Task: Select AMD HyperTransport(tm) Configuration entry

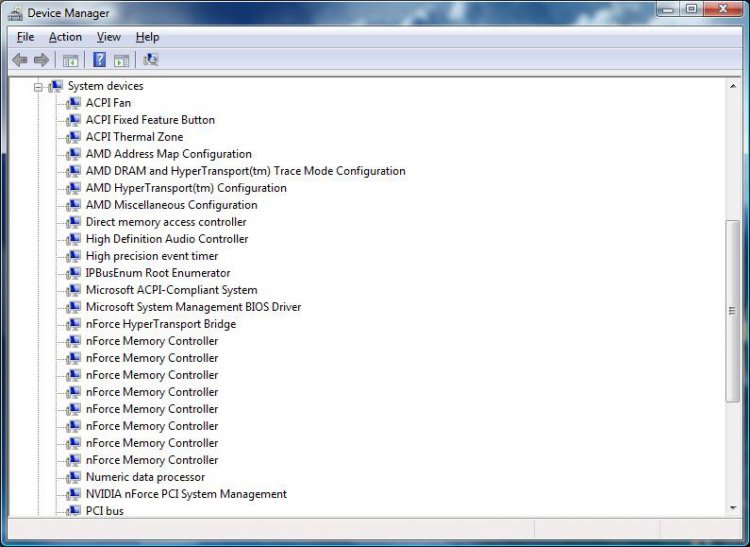Action: point(185,188)
